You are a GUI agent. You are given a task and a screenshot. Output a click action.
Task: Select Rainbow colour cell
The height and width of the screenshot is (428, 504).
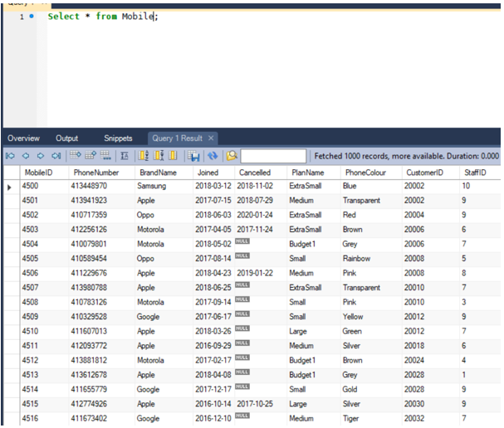(x=356, y=259)
